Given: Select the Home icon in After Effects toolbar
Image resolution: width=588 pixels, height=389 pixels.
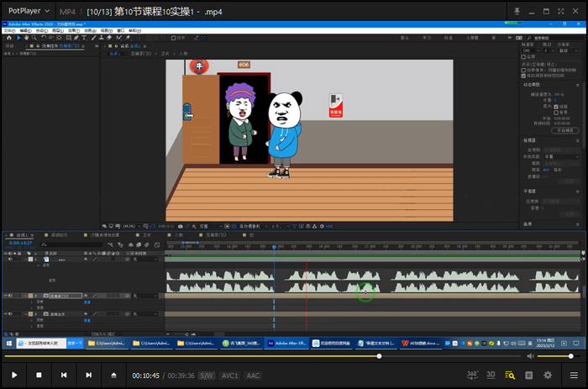Looking at the screenshot, I should (9, 38).
